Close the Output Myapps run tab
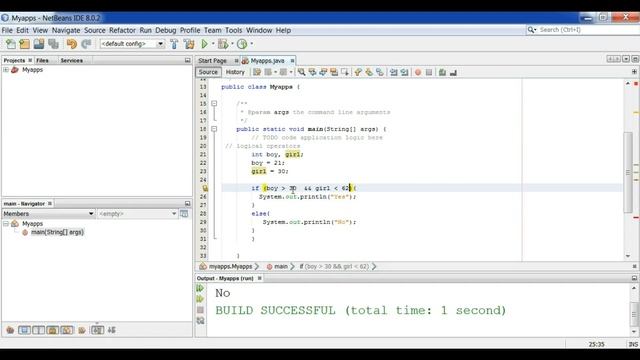This screenshot has width=640, height=360. [259, 278]
